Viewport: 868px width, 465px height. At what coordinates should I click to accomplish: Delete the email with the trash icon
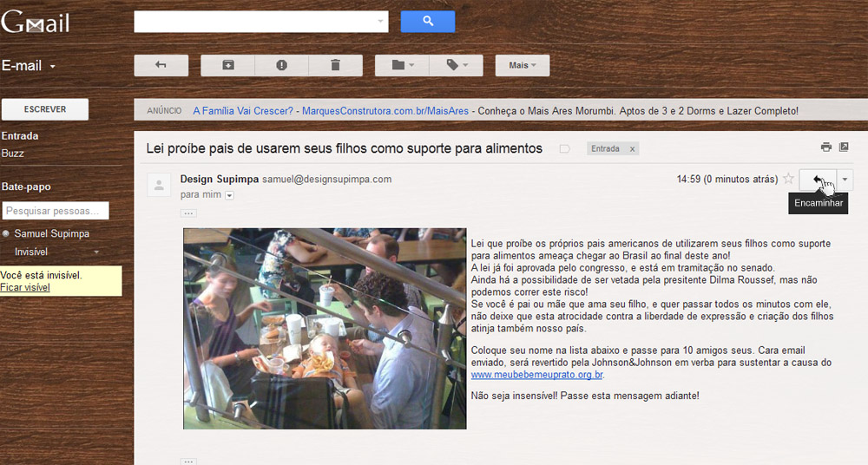point(335,65)
